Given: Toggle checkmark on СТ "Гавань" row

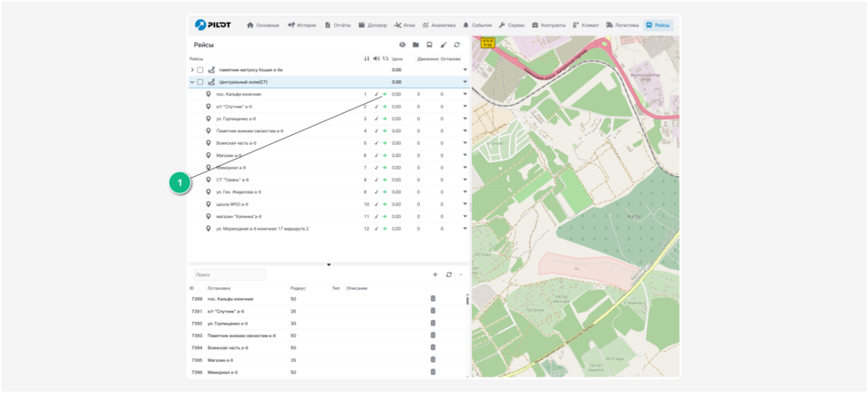Looking at the screenshot, I should (376, 180).
